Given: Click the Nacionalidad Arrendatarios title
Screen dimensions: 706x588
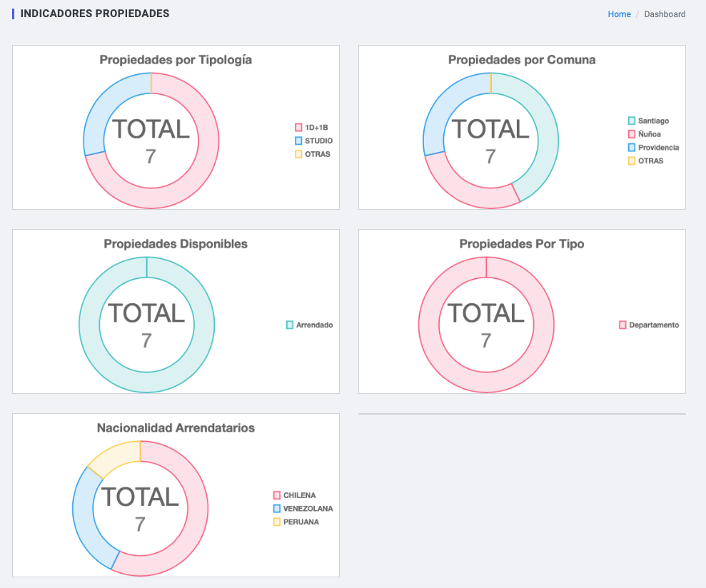Looking at the screenshot, I should pyautogui.click(x=176, y=427).
